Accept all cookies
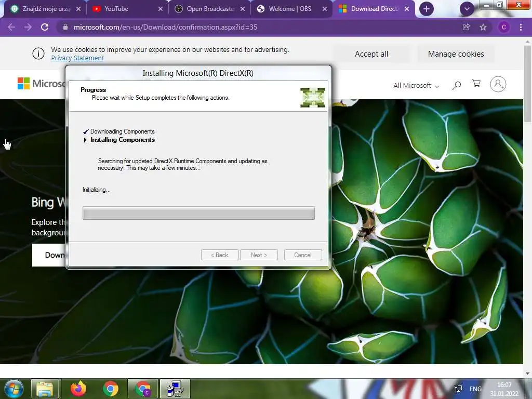This screenshot has width=532, height=399. tap(371, 54)
